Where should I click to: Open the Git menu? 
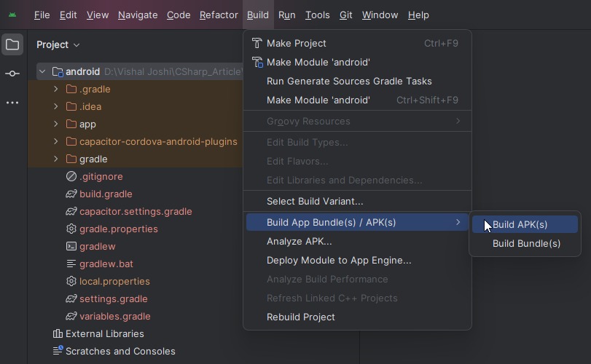pos(346,15)
